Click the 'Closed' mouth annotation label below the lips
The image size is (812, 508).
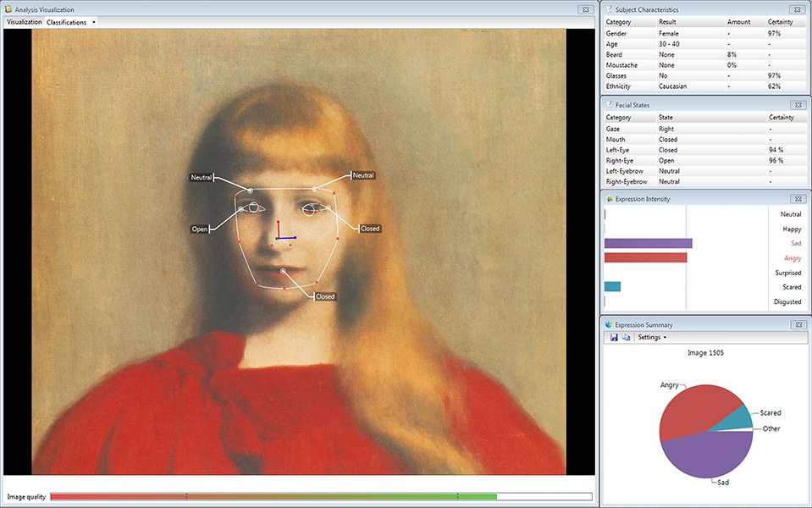click(325, 296)
